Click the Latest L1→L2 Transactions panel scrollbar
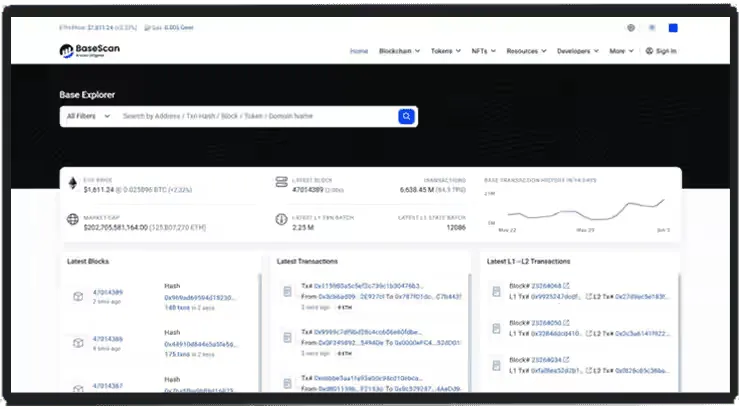This screenshot has height=410, width=740. point(679,333)
